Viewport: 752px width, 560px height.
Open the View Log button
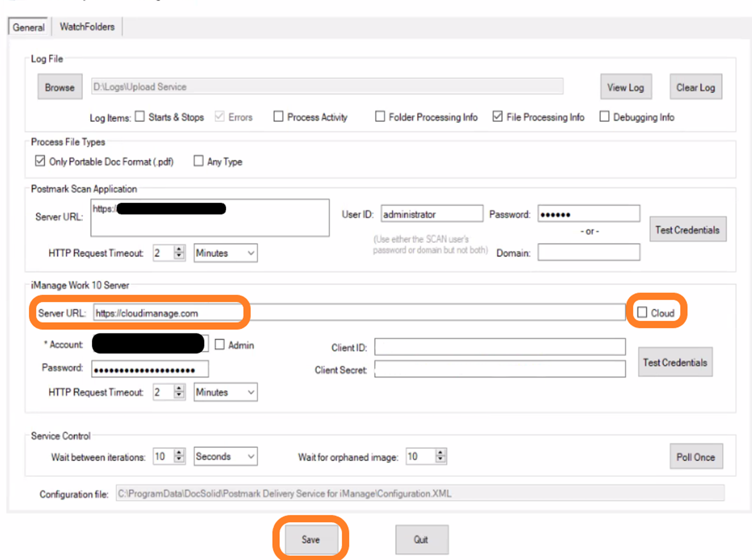(626, 87)
